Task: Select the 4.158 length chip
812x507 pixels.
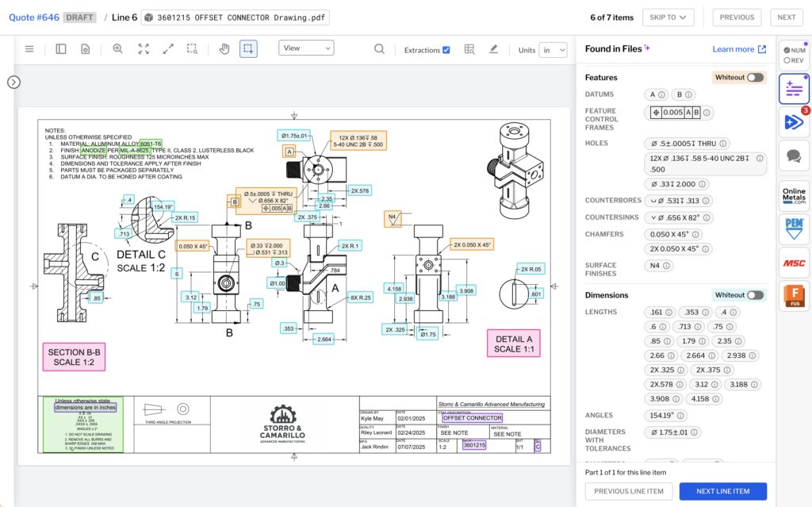Action: [x=704, y=399]
